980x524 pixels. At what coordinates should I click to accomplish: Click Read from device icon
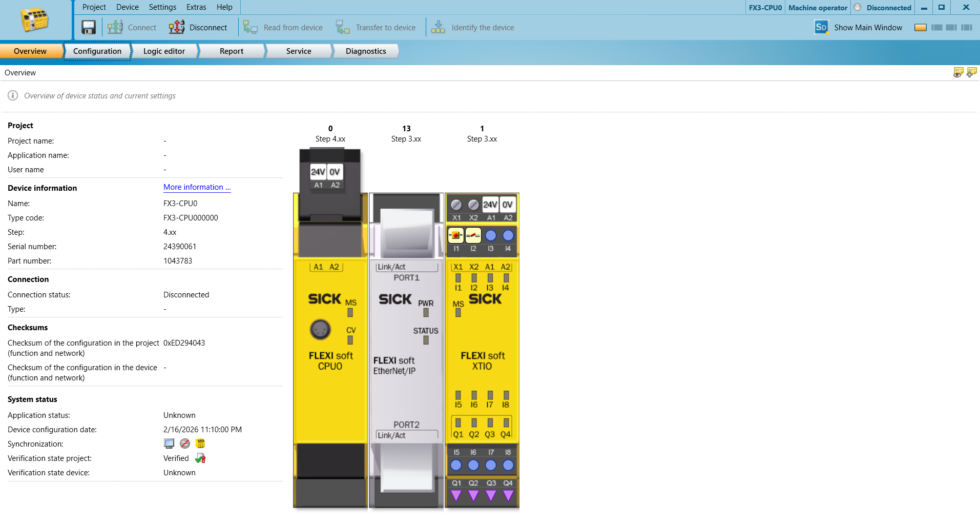[x=250, y=27]
